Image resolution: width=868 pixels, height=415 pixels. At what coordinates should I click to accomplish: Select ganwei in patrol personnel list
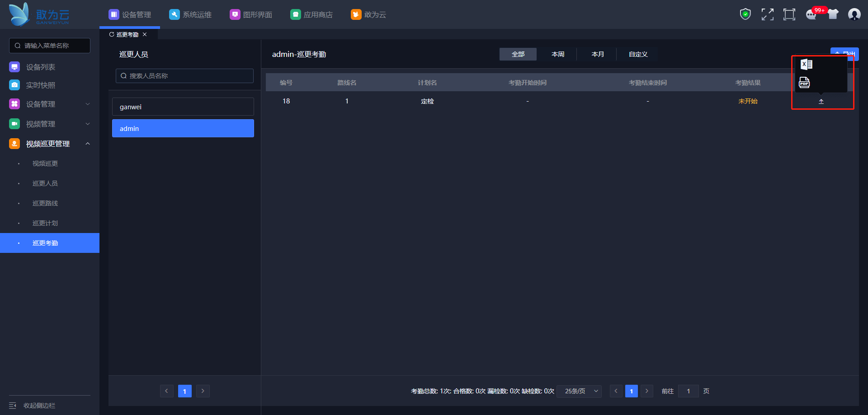[183, 107]
